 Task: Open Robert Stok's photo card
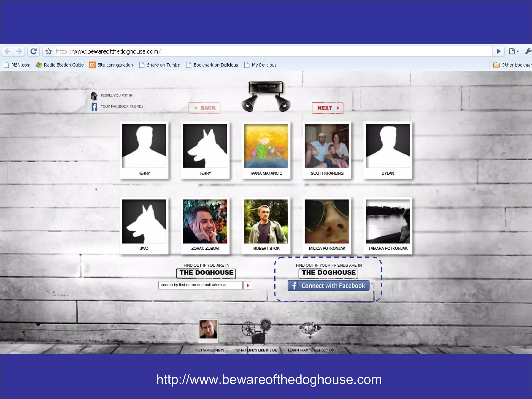click(x=266, y=225)
